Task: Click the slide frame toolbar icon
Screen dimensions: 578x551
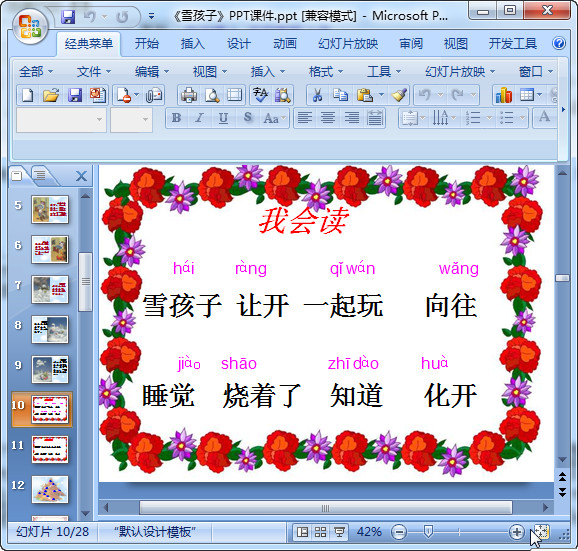Action: tap(234, 95)
